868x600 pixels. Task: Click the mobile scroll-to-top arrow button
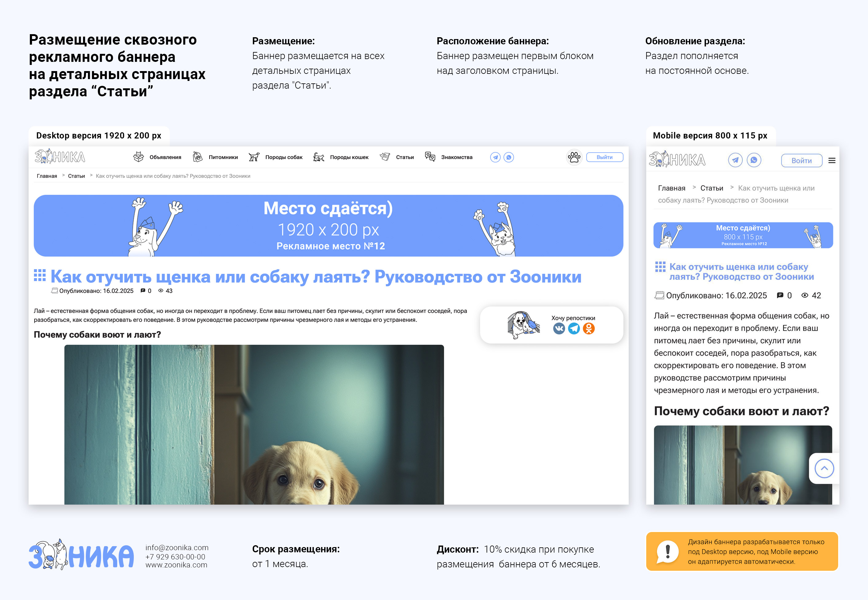coord(824,468)
